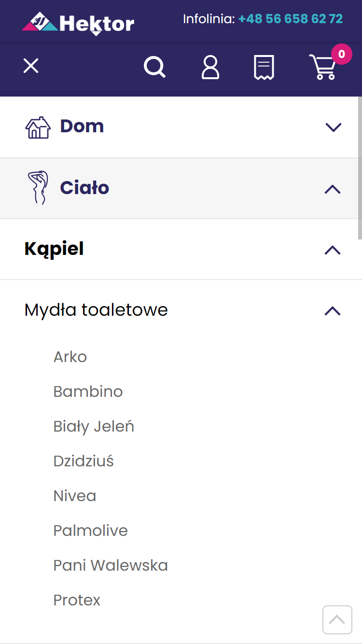Open the Arko brand link

pyautogui.click(x=70, y=357)
